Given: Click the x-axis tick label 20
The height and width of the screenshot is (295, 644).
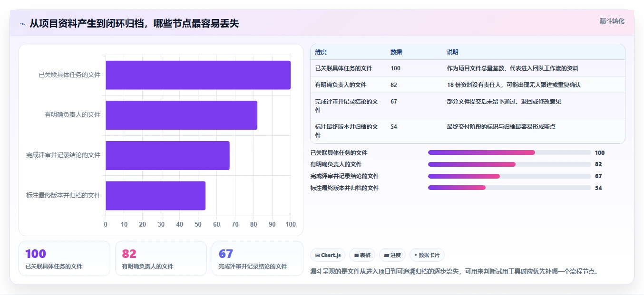Looking at the screenshot, I should 143,224.
